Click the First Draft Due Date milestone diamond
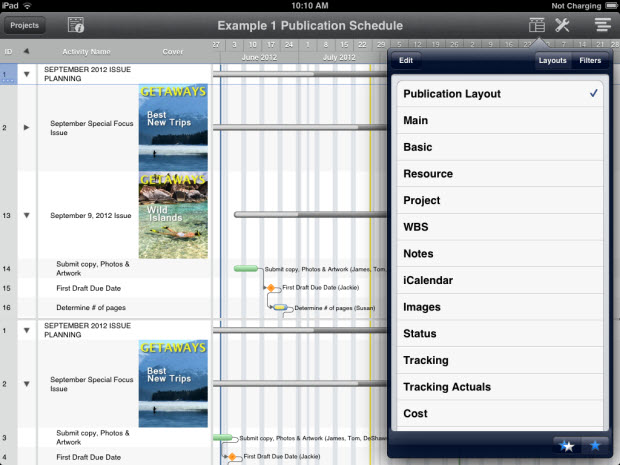620x465 pixels. pyautogui.click(x=269, y=288)
